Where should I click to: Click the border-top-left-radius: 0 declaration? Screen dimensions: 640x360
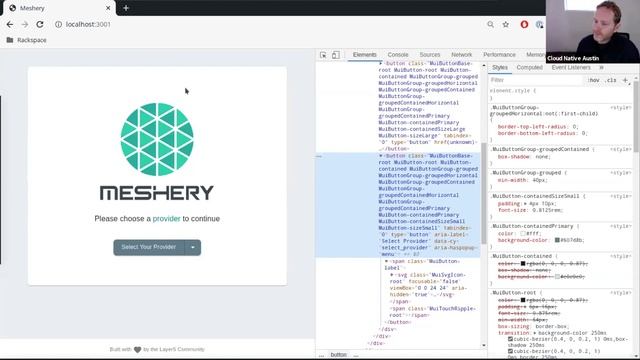[x=538, y=127]
